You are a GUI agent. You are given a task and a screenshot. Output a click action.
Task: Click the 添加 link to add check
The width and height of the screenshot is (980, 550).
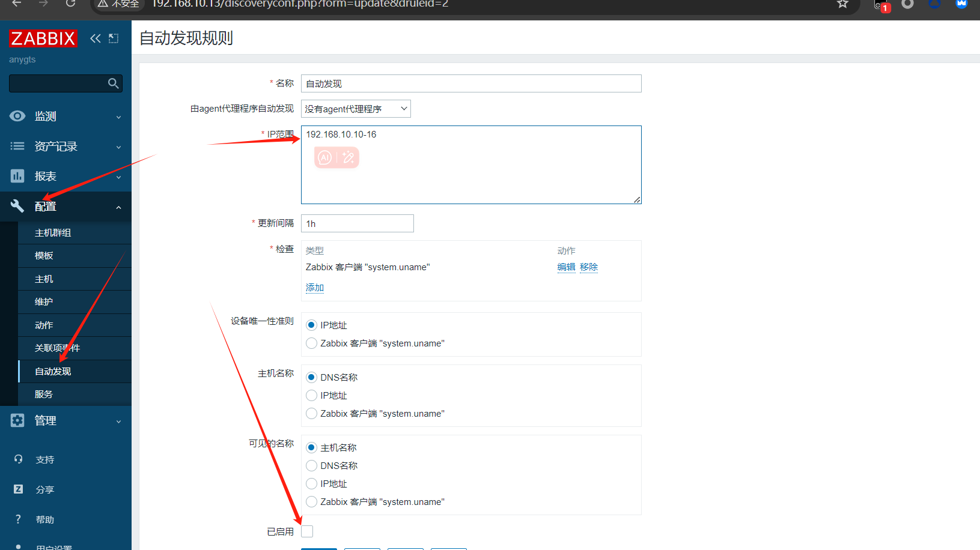pos(314,288)
